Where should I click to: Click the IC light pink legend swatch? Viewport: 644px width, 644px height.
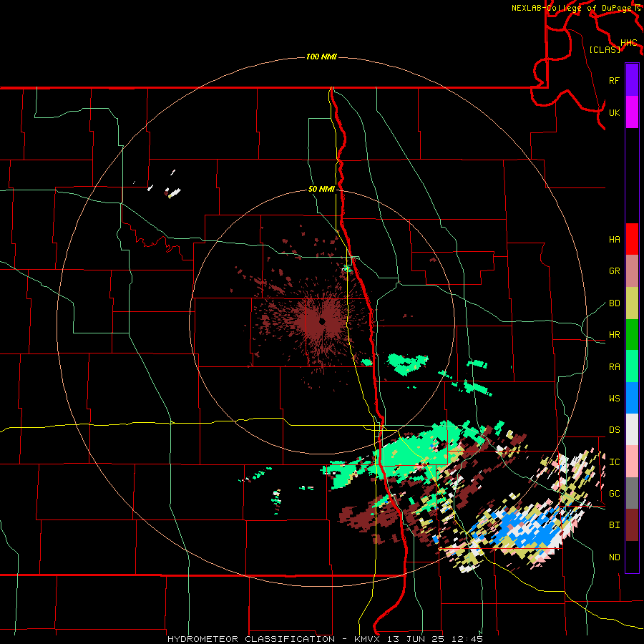coord(632,462)
